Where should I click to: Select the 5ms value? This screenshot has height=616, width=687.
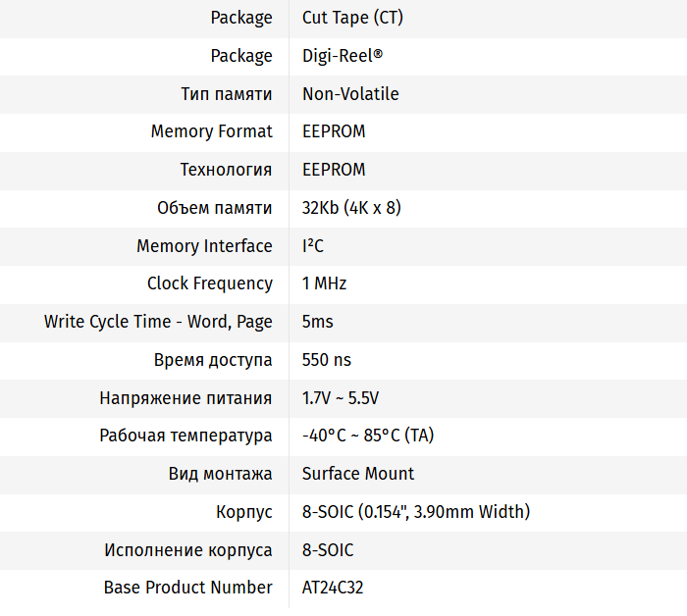[318, 322]
